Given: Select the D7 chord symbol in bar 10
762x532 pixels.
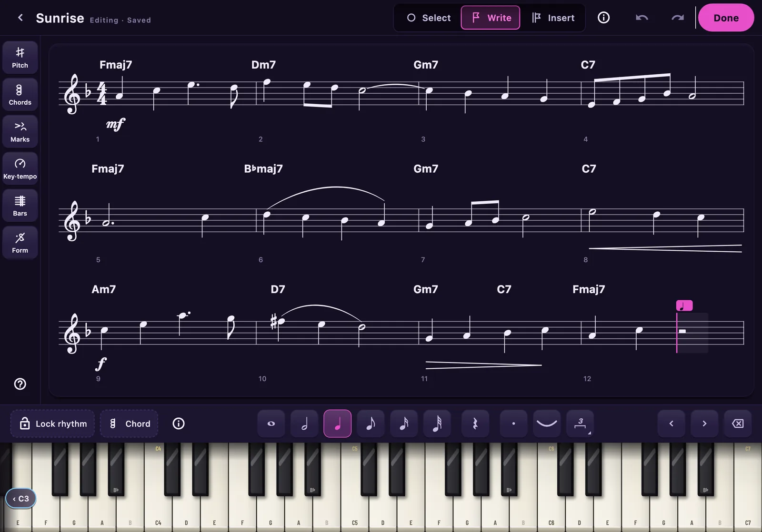Looking at the screenshot, I should pyautogui.click(x=278, y=289).
